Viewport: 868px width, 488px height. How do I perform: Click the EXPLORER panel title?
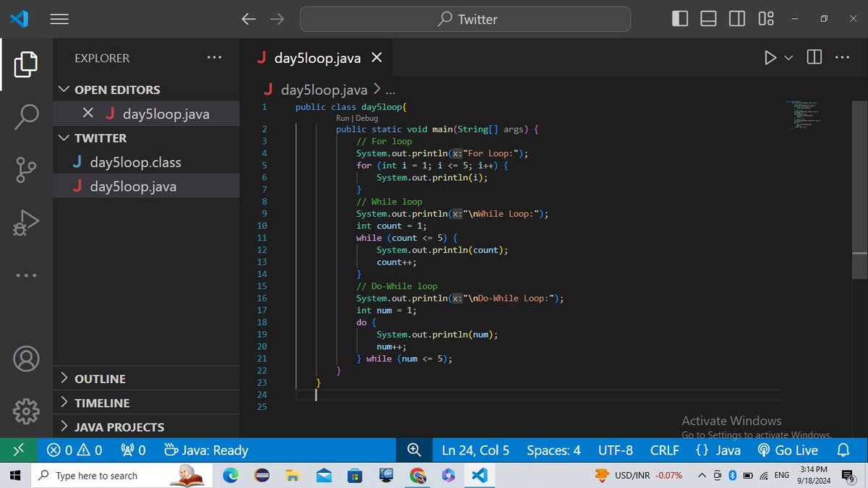(102, 58)
